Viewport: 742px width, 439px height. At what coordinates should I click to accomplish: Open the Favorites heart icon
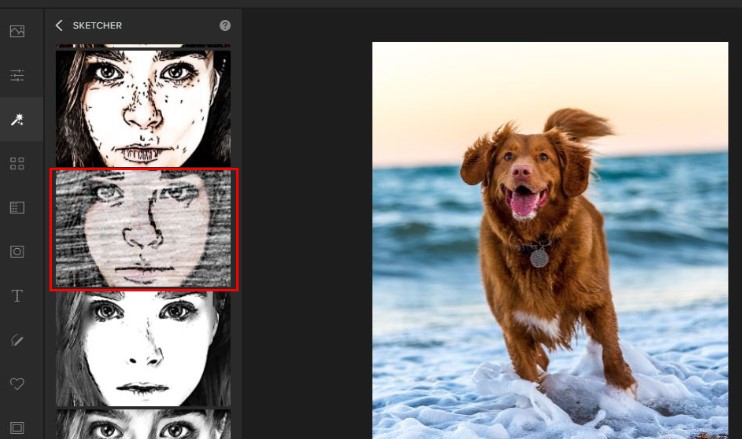[x=17, y=384]
